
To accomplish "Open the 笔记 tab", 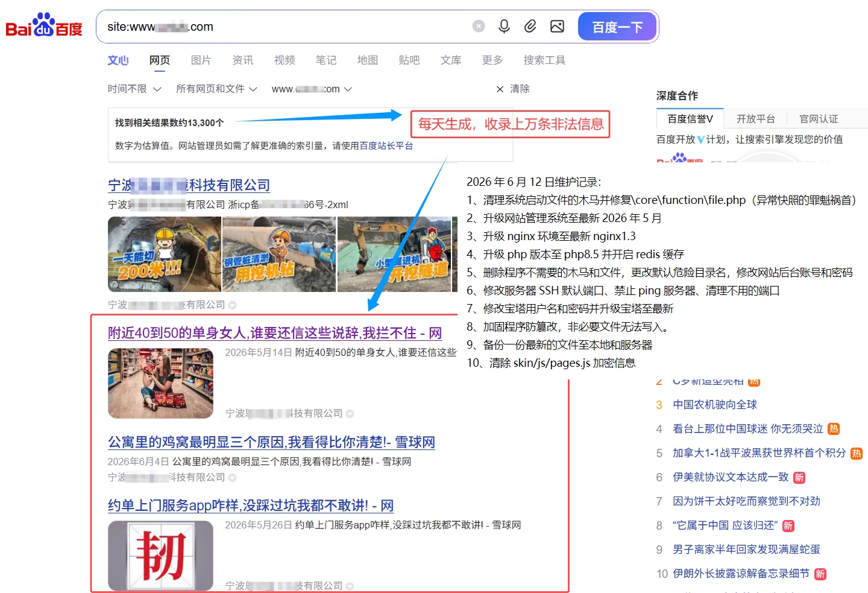I will pos(326,60).
